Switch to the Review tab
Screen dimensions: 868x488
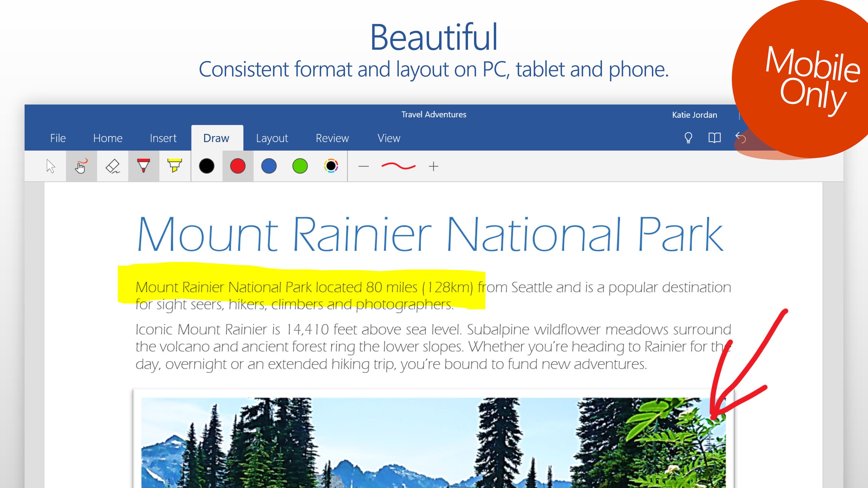click(332, 138)
